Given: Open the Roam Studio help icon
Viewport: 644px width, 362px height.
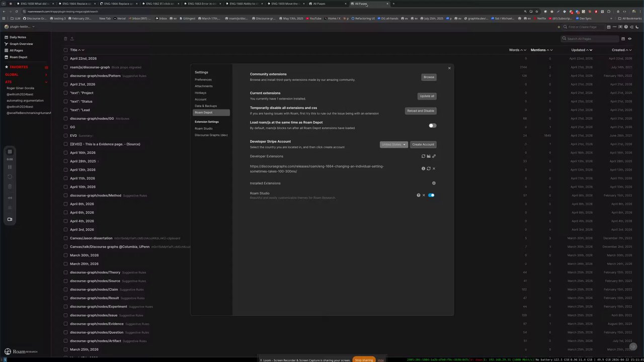Looking at the screenshot, I should (x=418, y=195).
